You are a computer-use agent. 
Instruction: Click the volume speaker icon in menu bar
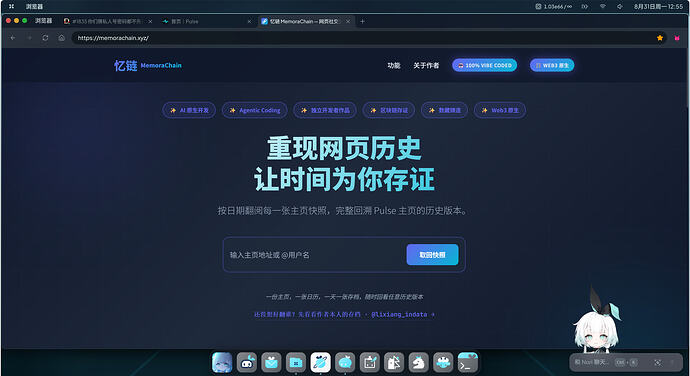(620, 7)
